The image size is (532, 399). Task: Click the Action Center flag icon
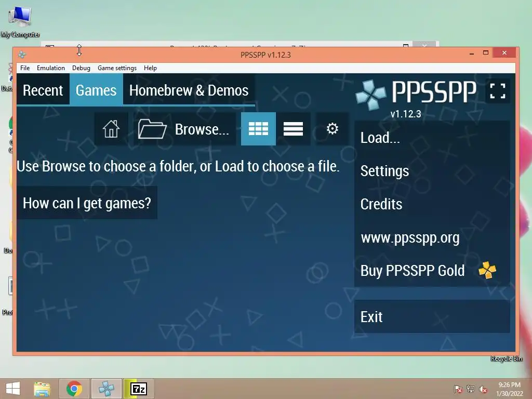click(458, 389)
